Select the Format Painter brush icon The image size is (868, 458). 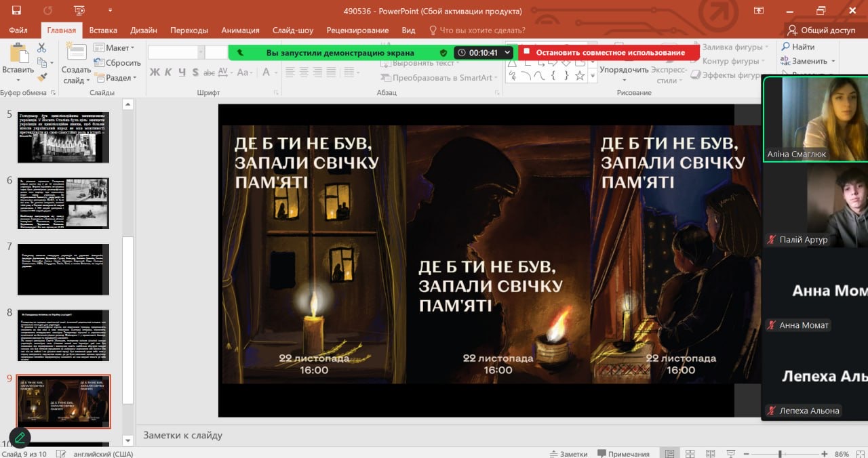[x=42, y=77]
